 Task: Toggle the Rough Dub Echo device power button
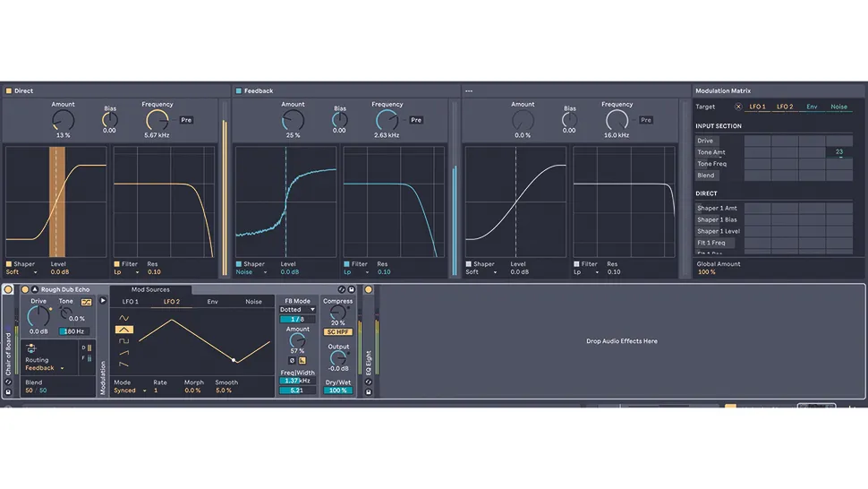pos(25,289)
